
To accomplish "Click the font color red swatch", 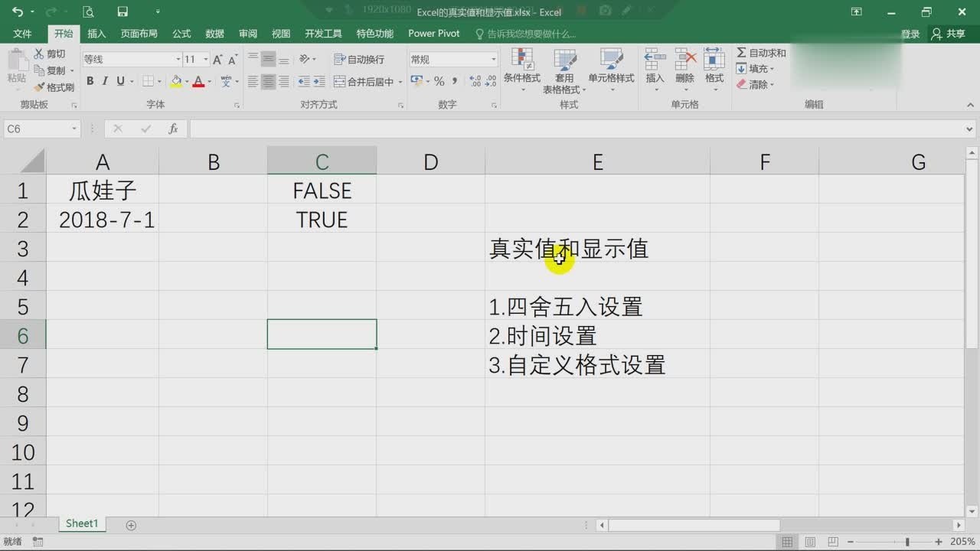I will point(198,81).
